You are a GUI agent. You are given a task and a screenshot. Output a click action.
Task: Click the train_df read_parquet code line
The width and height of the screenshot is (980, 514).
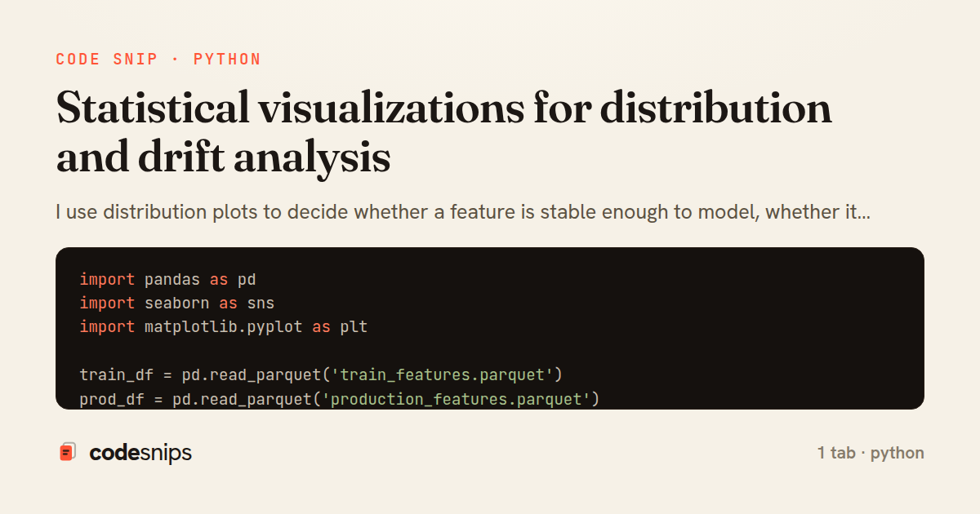[x=321, y=375]
